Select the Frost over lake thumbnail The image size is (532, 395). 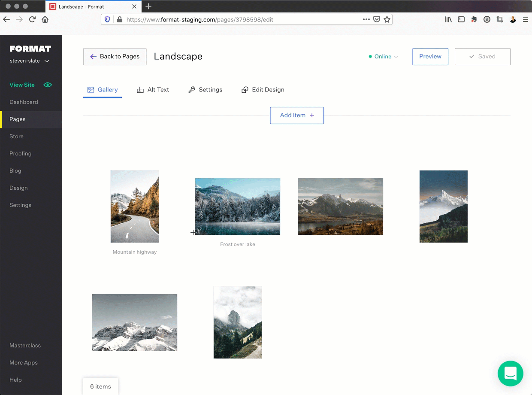238,207
